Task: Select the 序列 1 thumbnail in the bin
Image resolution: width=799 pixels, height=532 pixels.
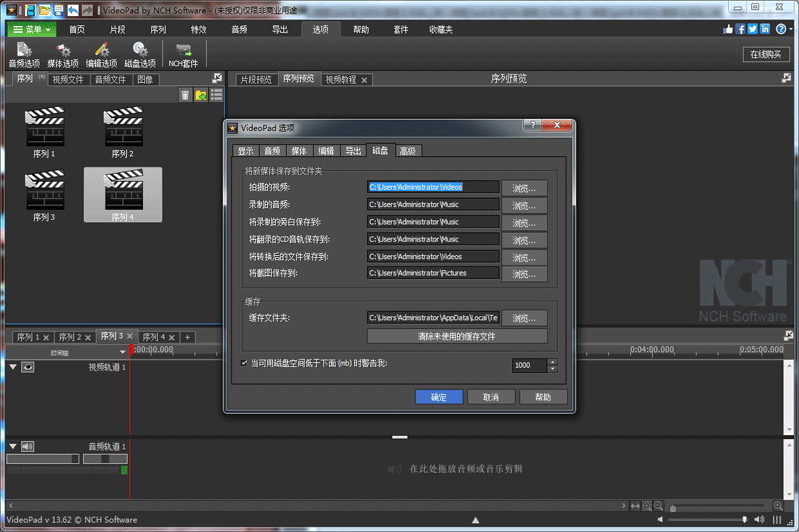Action: coord(43,130)
